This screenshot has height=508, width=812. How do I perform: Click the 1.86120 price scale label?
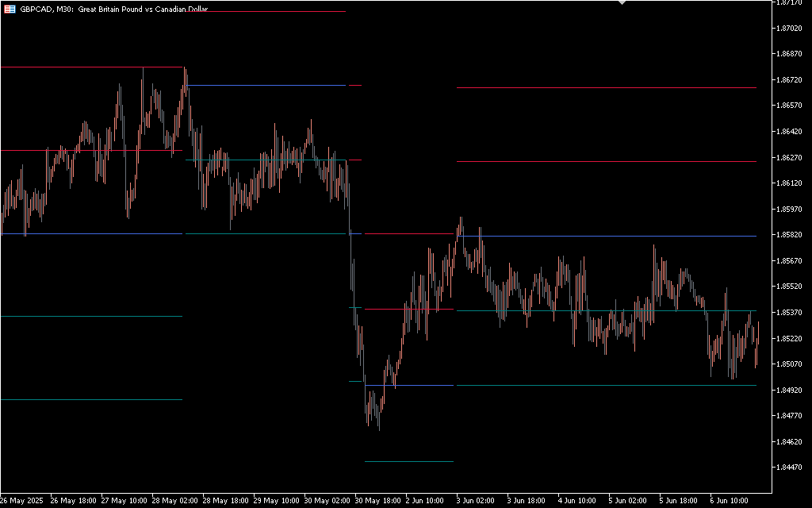coord(789,183)
